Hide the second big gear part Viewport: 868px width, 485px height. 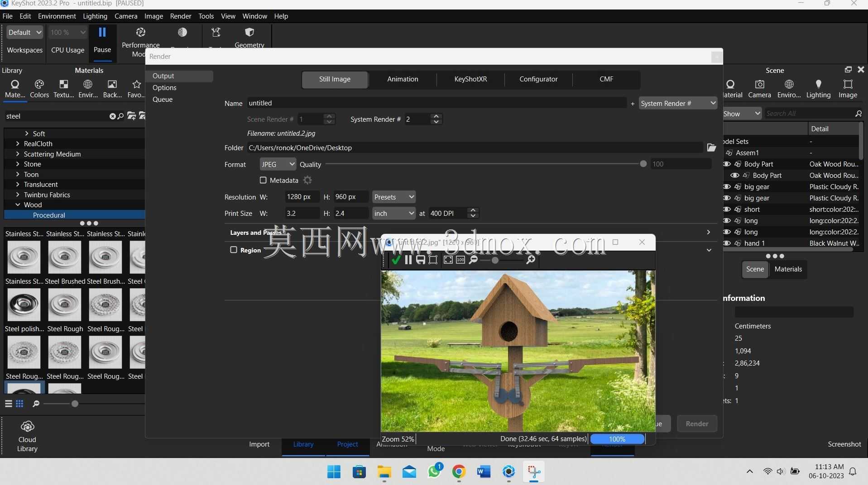[x=727, y=198]
